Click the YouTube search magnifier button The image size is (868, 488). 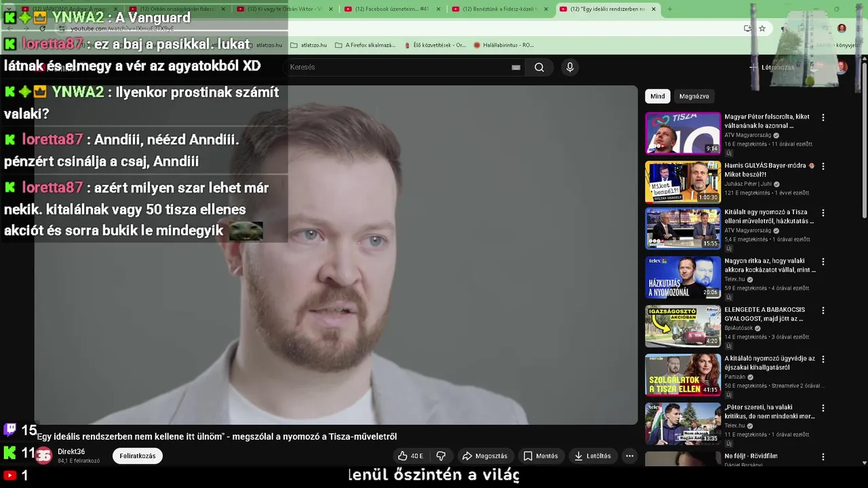(539, 67)
